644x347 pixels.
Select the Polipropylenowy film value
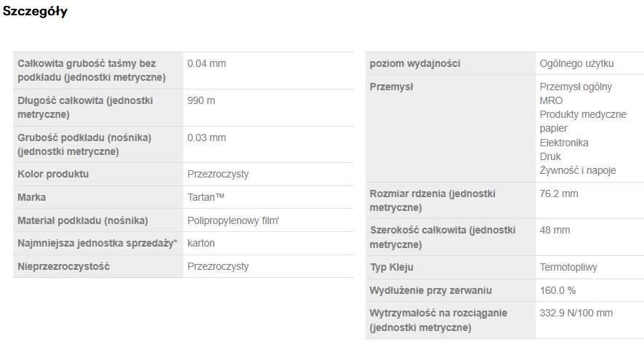tap(233, 220)
